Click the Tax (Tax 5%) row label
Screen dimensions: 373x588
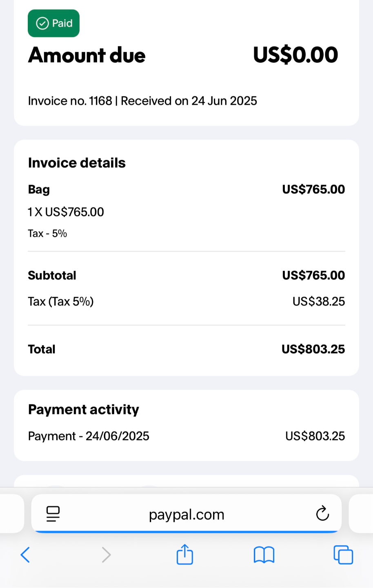pos(61,301)
